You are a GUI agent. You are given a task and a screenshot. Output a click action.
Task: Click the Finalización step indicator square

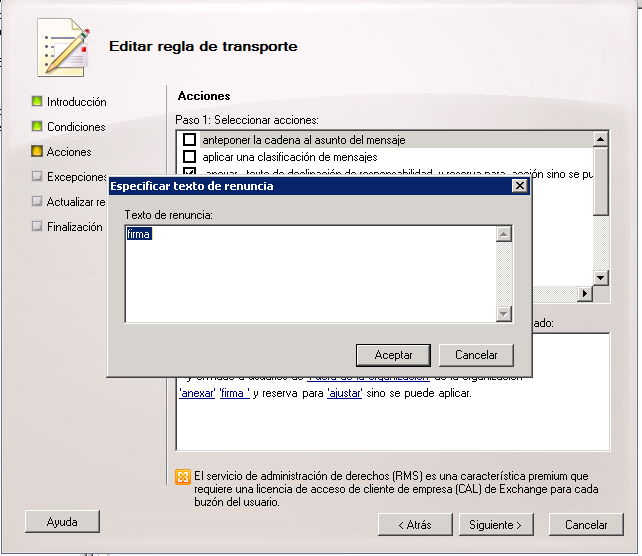point(37,227)
